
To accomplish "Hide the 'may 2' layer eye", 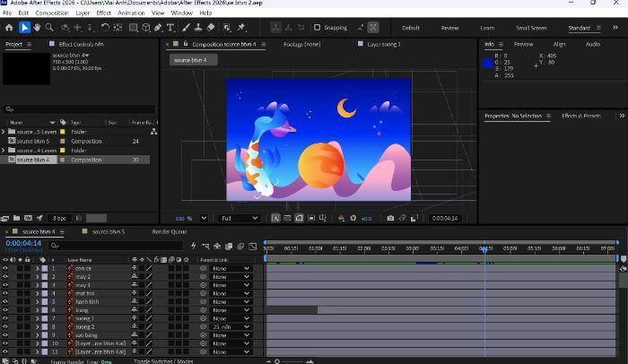I will click(5, 277).
